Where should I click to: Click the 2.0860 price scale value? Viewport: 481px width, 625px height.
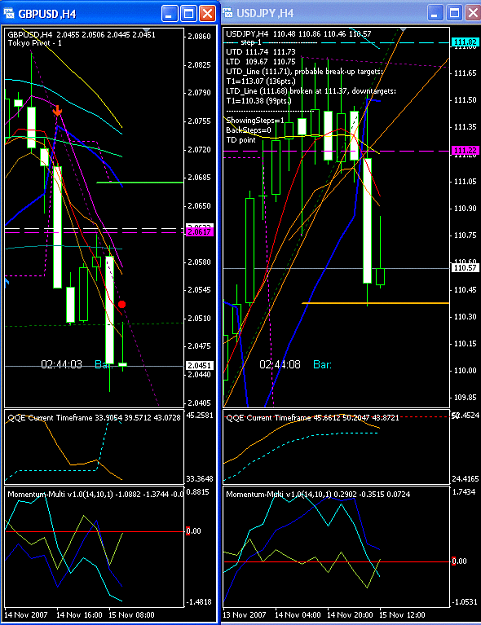[199, 36]
